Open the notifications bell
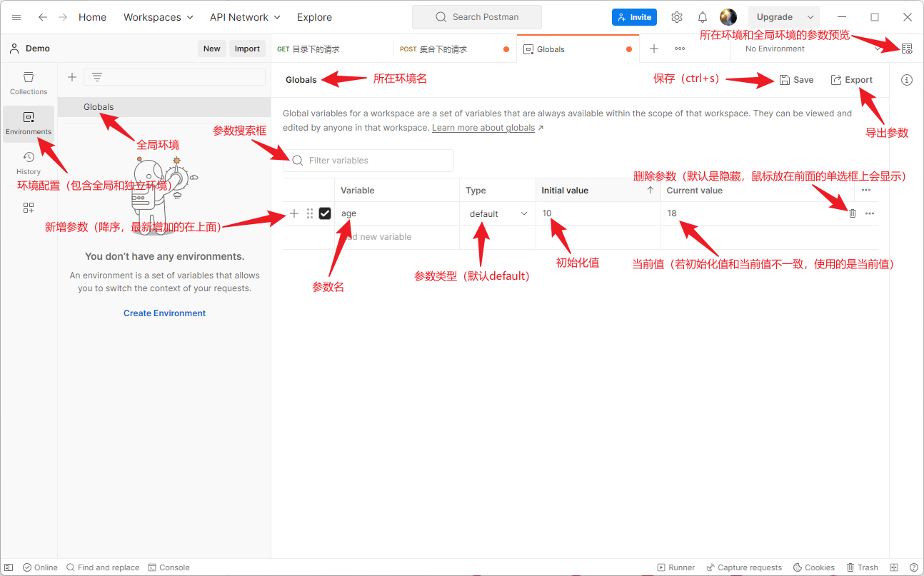The image size is (924, 576). click(x=703, y=17)
